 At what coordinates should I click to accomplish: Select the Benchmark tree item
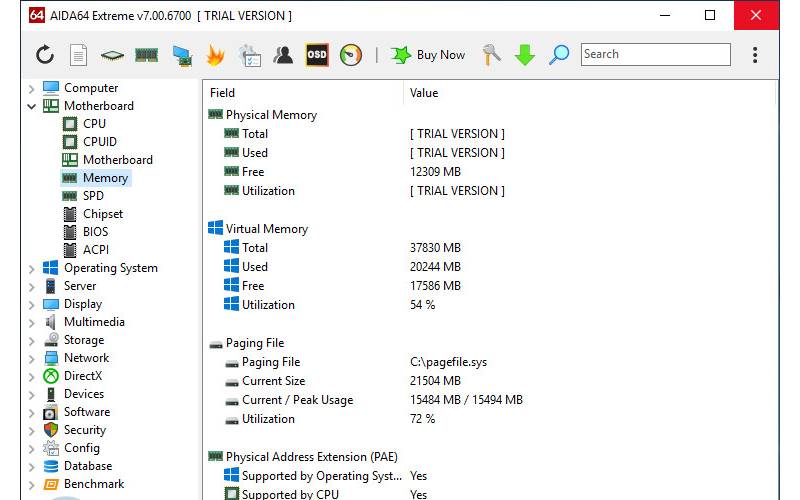tap(94, 484)
